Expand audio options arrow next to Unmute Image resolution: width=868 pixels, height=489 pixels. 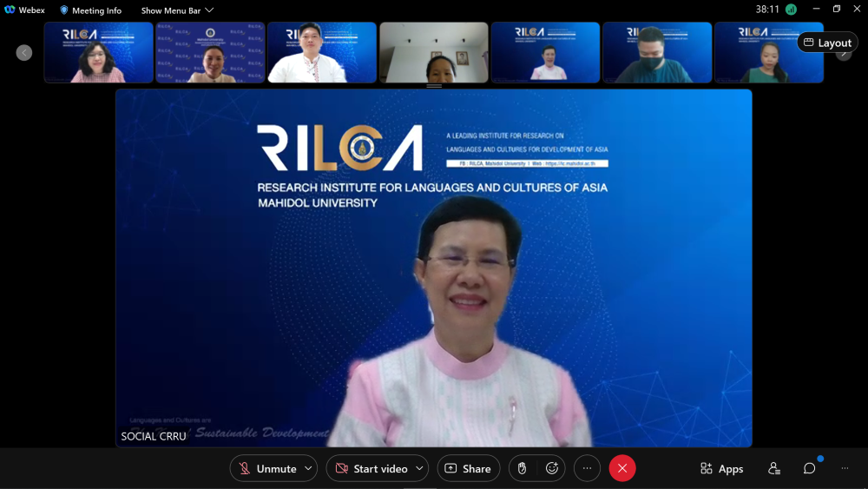tap(308, 468)
